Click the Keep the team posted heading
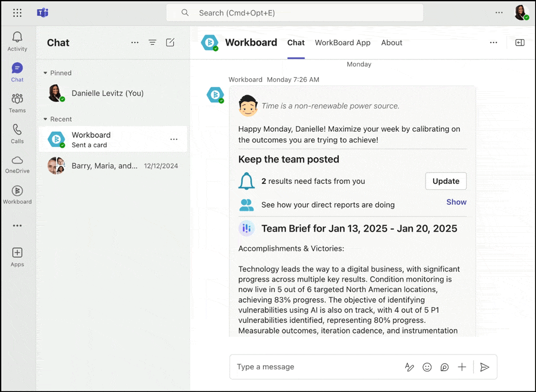 pos(289,159)
